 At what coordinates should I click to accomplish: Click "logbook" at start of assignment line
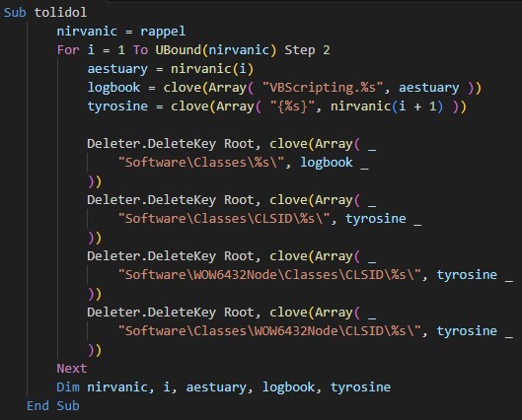tap(113, 88)
